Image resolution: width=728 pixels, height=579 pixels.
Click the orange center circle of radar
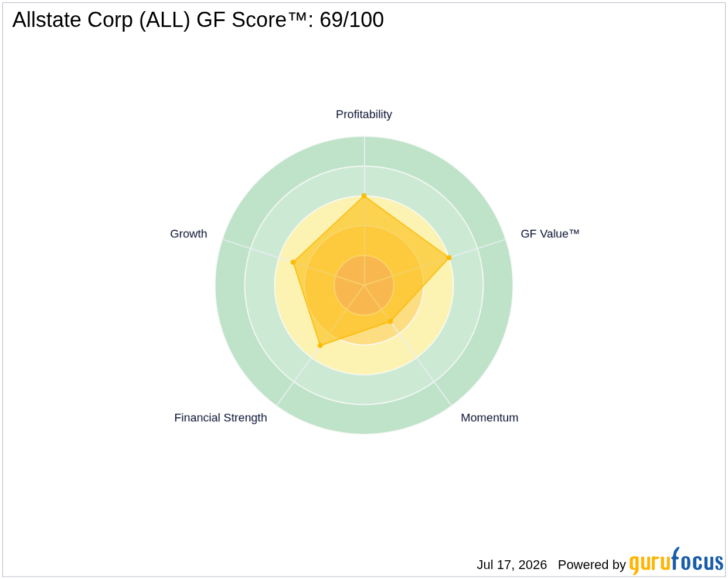(x=364, y=285)
